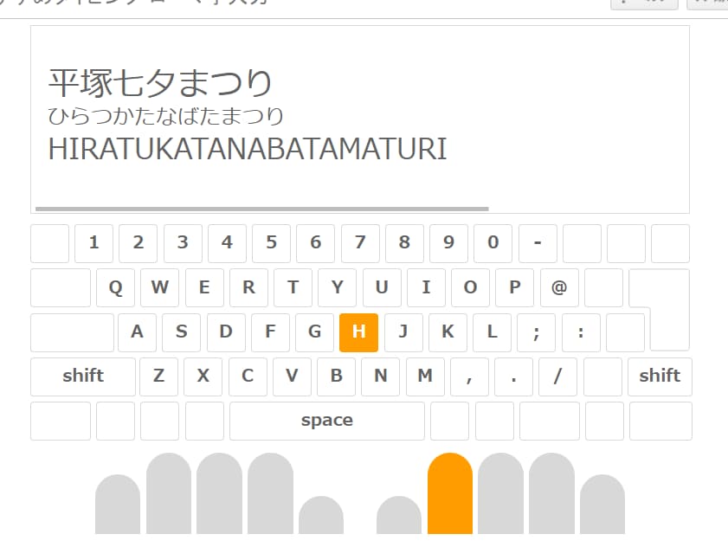Click the right shift key
The width and height of the screenshot is (728, 560).
[x=660, y=377]
